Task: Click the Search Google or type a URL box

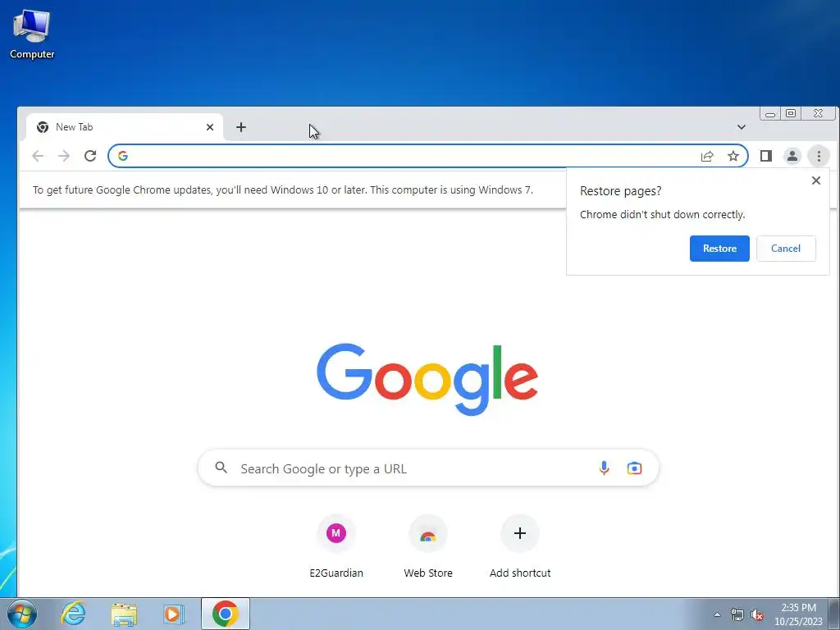Action: coord(428,468)
